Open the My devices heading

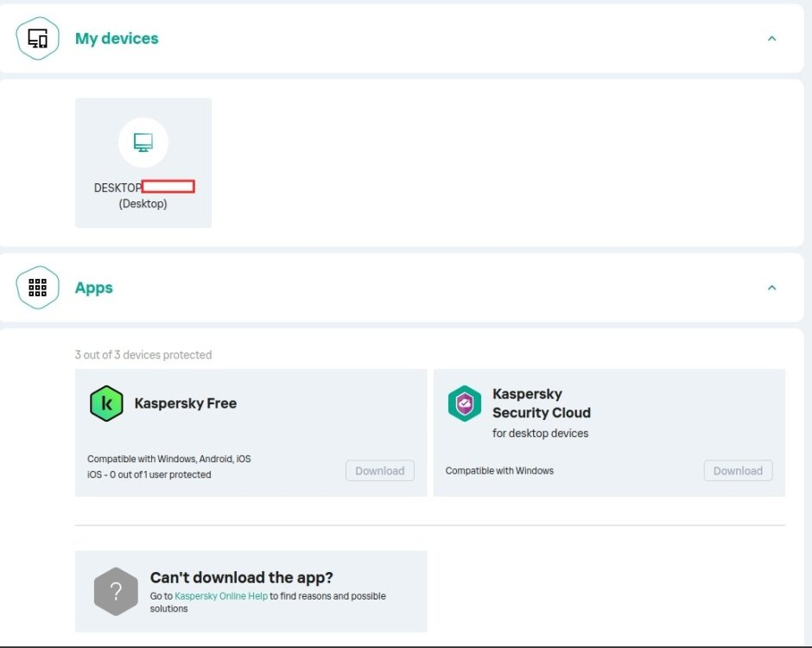(117, 38)
